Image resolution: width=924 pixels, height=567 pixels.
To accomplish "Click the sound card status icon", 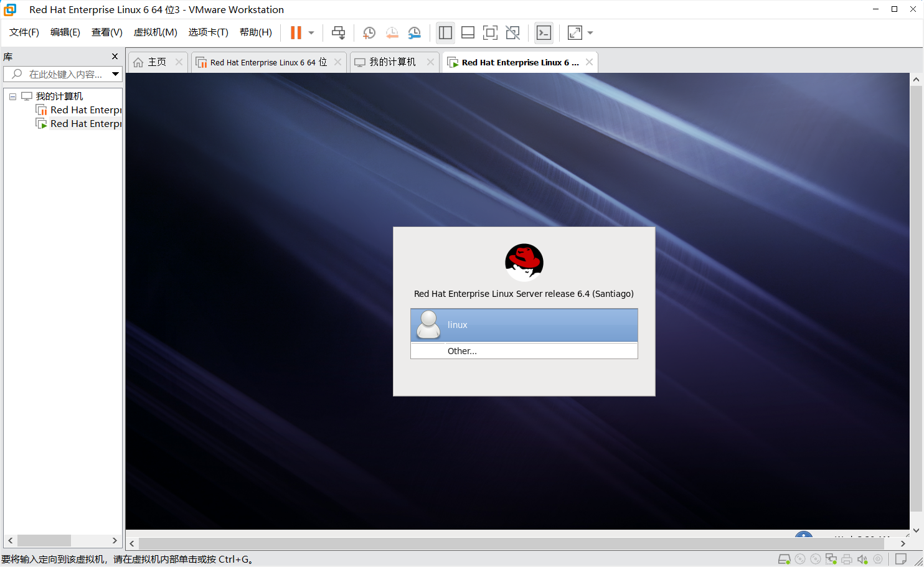I will pos(862,559).
